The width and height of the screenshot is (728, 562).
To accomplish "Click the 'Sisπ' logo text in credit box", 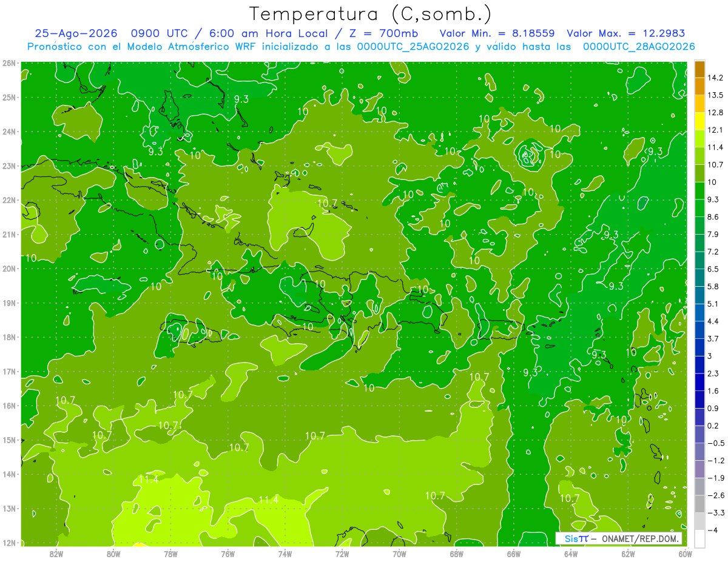I will coord(576,538).
